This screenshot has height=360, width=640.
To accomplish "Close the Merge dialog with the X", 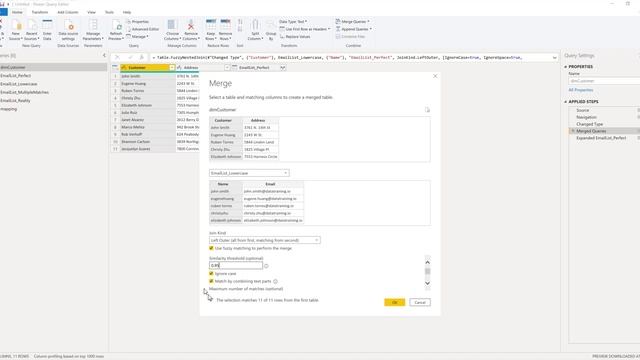I will point(435,76).
